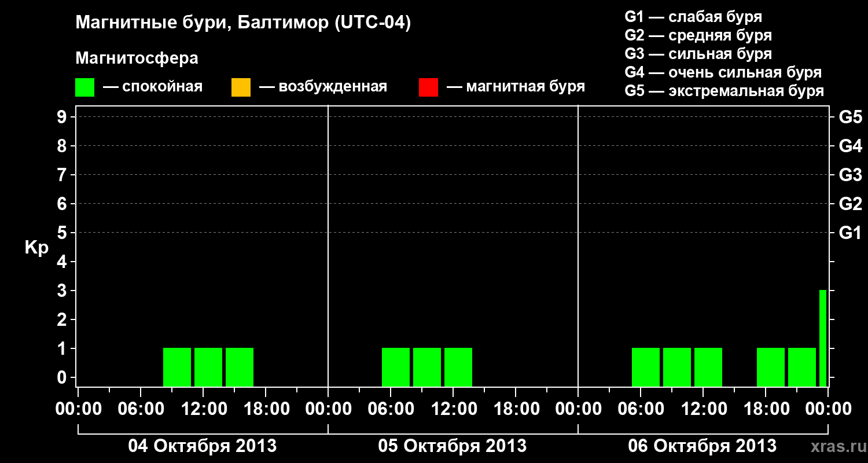Click the green bar near 21:00 on 06 Октября
Viewport: 868px width, 463px height.
[802, 367]
